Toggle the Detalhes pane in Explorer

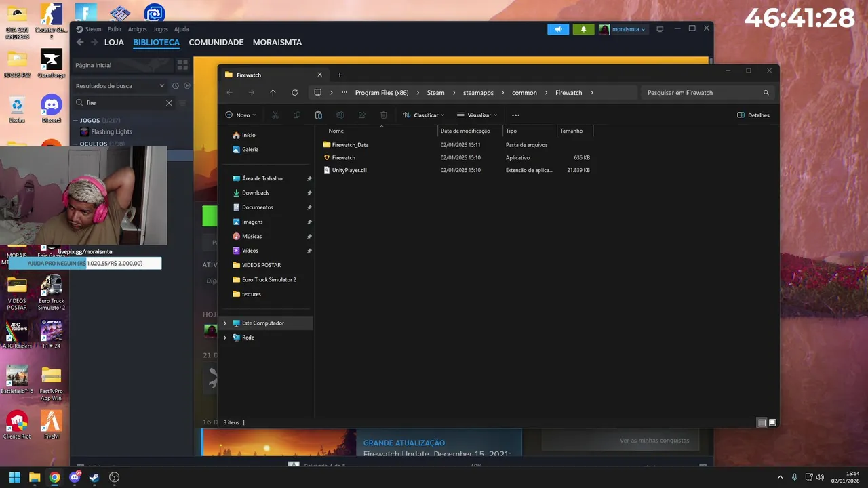pos(753,115)
